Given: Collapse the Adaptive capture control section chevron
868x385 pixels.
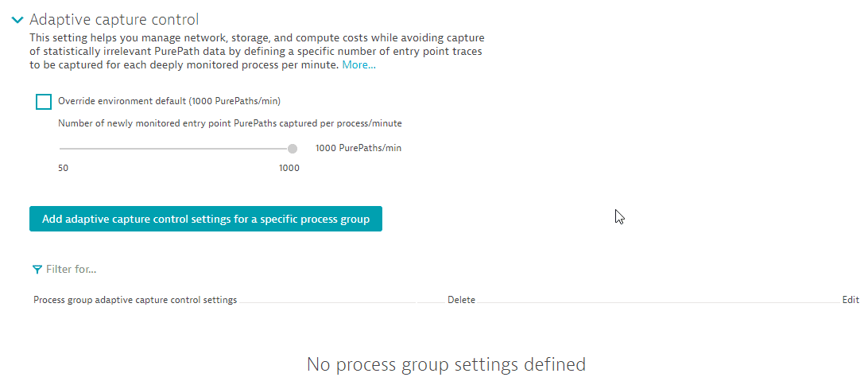Looking at the screenshot, I should (17, 20).
